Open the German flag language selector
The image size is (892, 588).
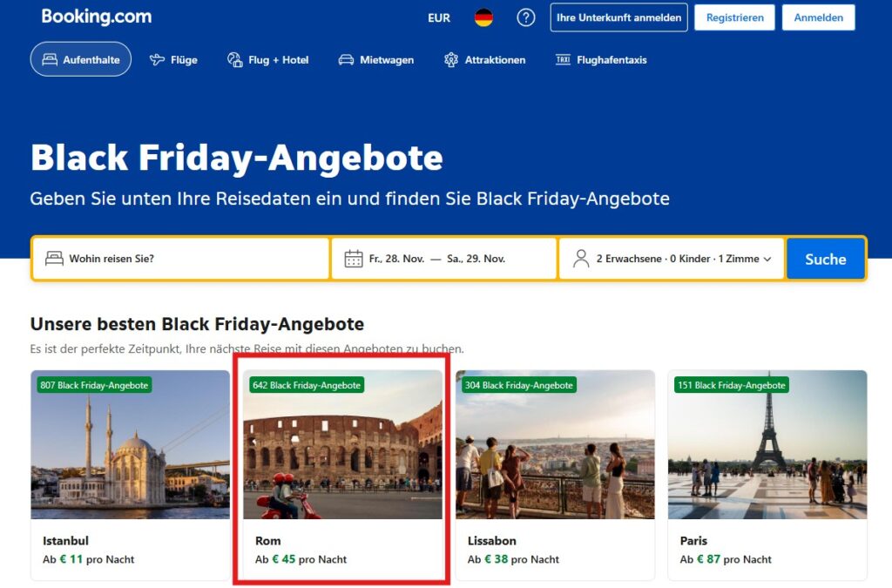tap(483, 17)
